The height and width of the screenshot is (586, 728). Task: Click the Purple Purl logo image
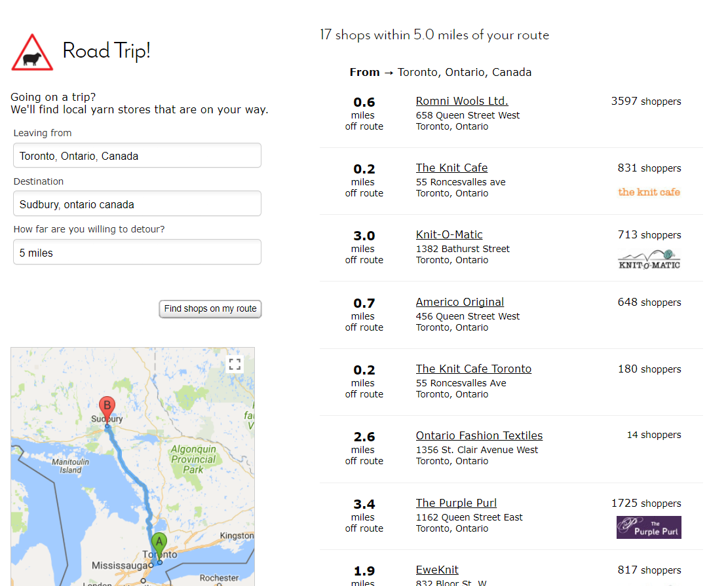coord(649,527)
